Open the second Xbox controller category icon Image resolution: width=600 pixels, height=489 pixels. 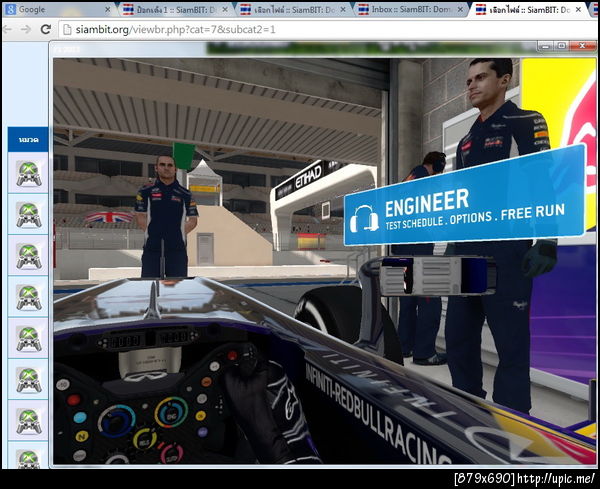28,214
